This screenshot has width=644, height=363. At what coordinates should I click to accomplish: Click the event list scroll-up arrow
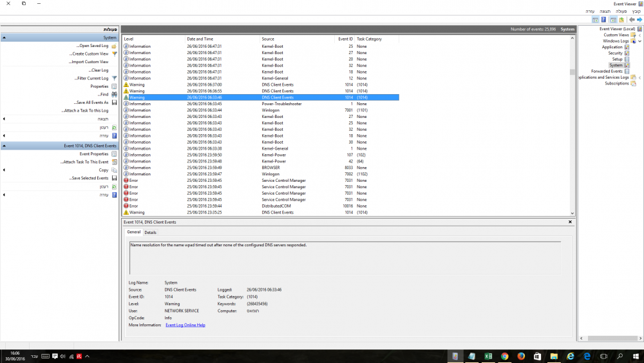[572, 38]
